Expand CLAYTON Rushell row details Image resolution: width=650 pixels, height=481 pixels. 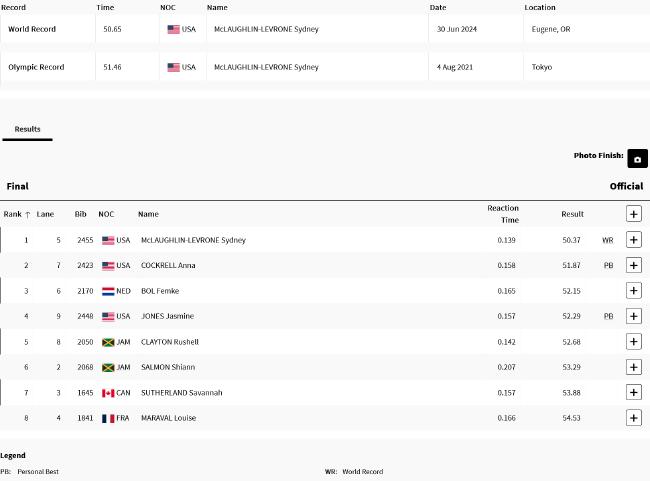(x=633, y=342)
